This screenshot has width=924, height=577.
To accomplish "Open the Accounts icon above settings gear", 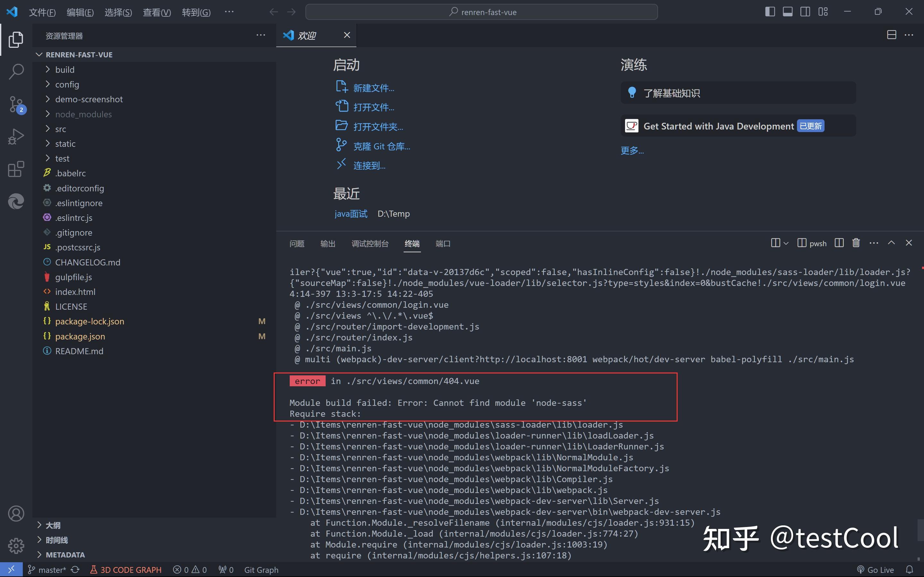I will (16, 513).
